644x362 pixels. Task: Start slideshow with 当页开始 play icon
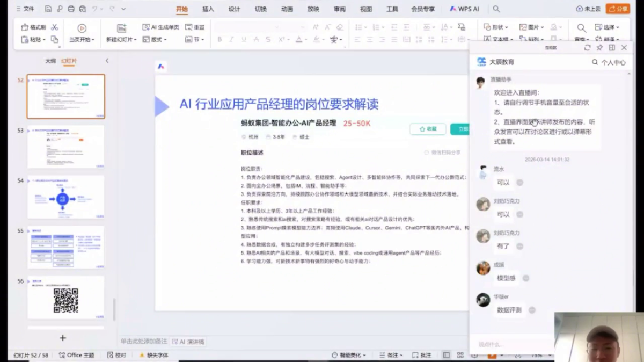click(x=82, y=28)
